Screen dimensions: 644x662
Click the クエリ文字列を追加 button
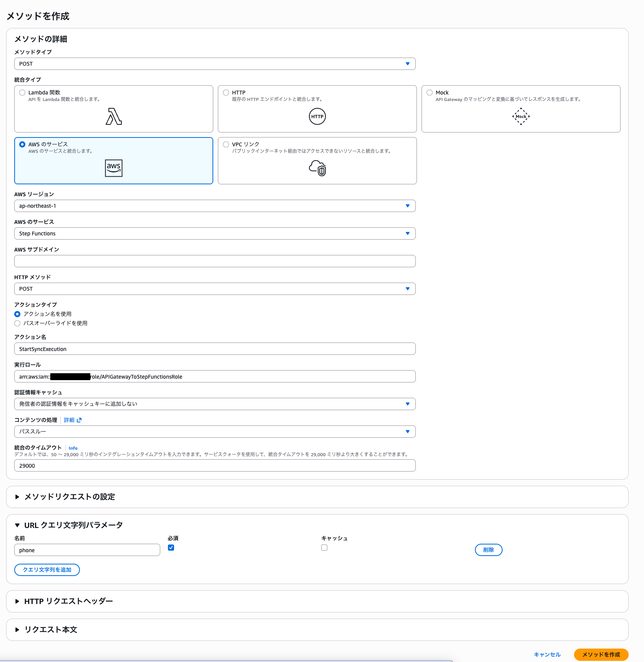tap(47, 570)
